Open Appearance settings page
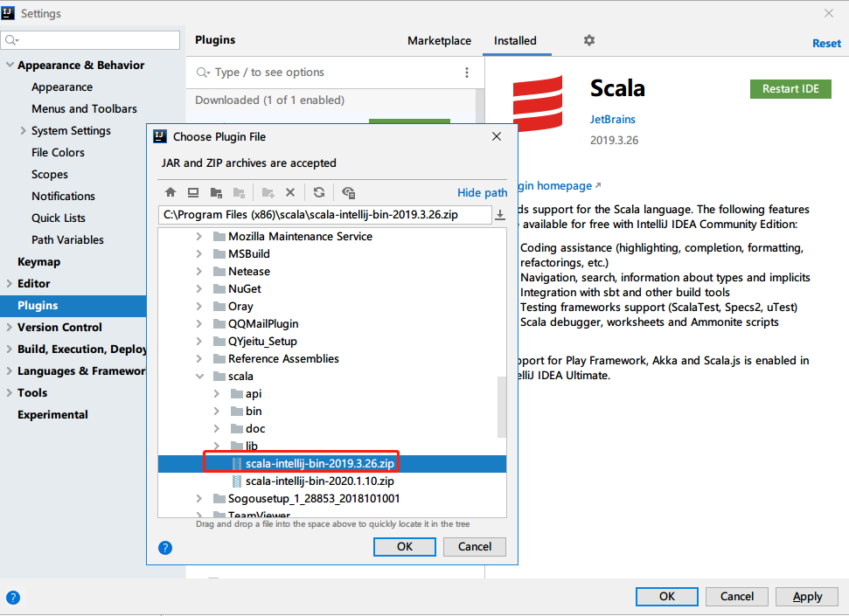 (x=62, y=87)
